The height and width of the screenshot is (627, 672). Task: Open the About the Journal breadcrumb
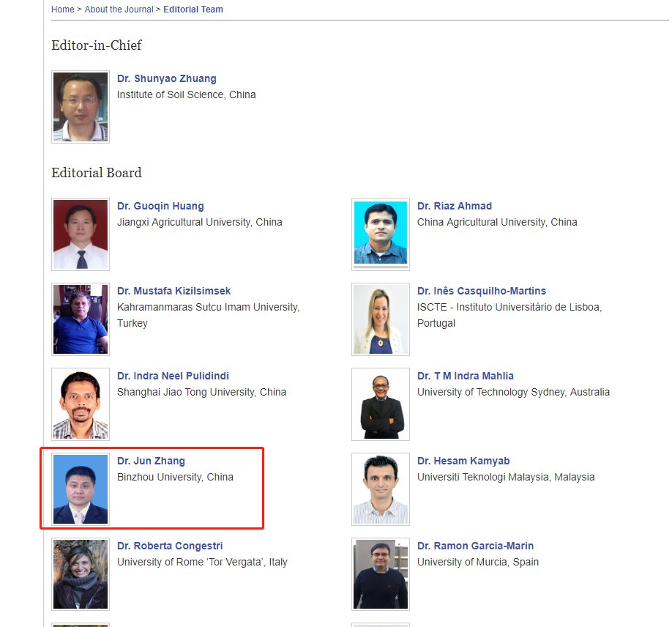[x=119, y=10]
